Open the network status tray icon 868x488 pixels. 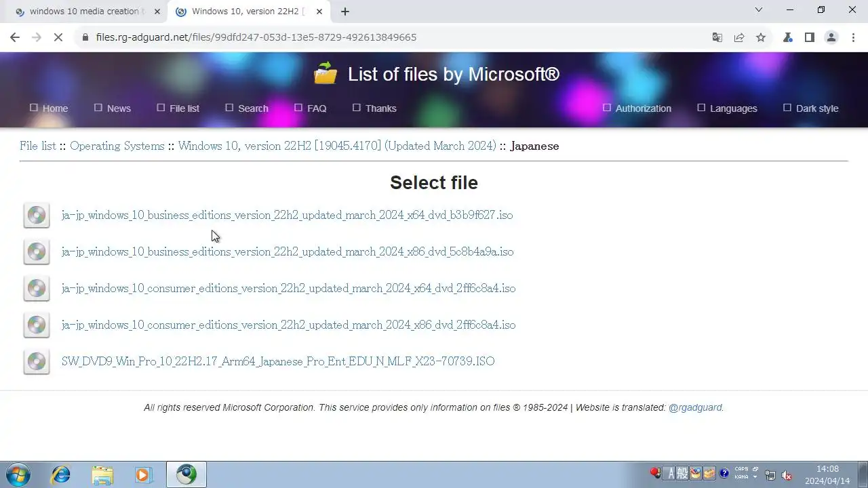[770, 475]
